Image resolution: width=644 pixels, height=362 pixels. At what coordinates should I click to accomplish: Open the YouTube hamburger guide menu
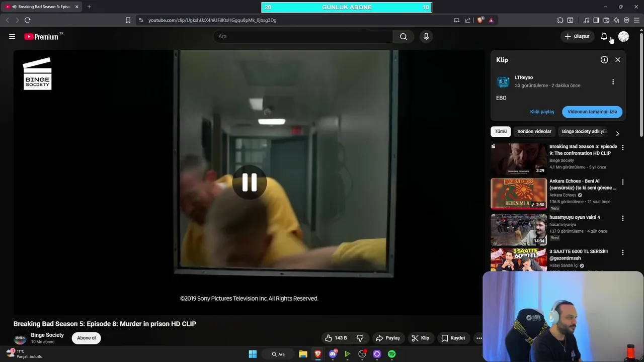pyautogui.click(x=12, y=36)
